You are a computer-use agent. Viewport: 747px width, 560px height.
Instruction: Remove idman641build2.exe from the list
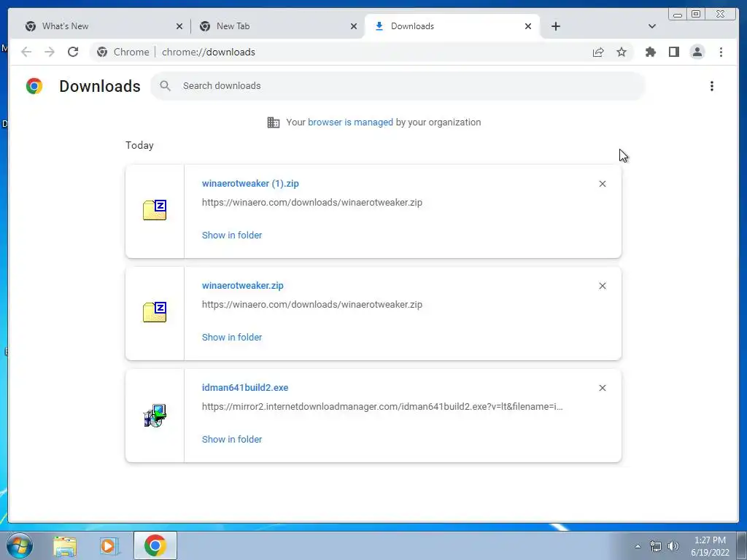tap(602, 388)
